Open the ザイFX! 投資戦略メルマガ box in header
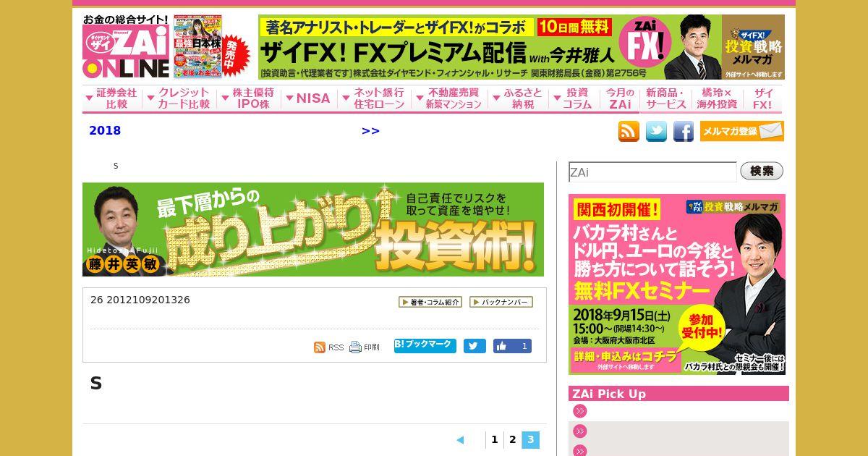The image size is (868, 456). point(754,47)
